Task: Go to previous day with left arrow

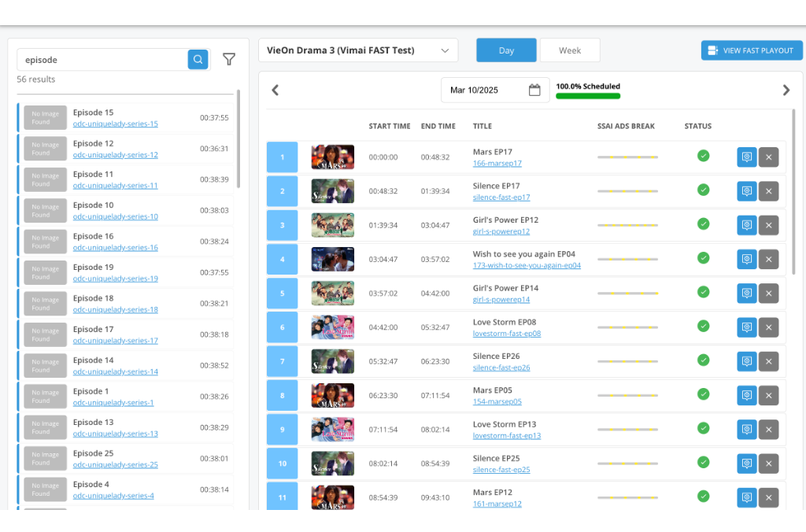Action: coord(275,91)
